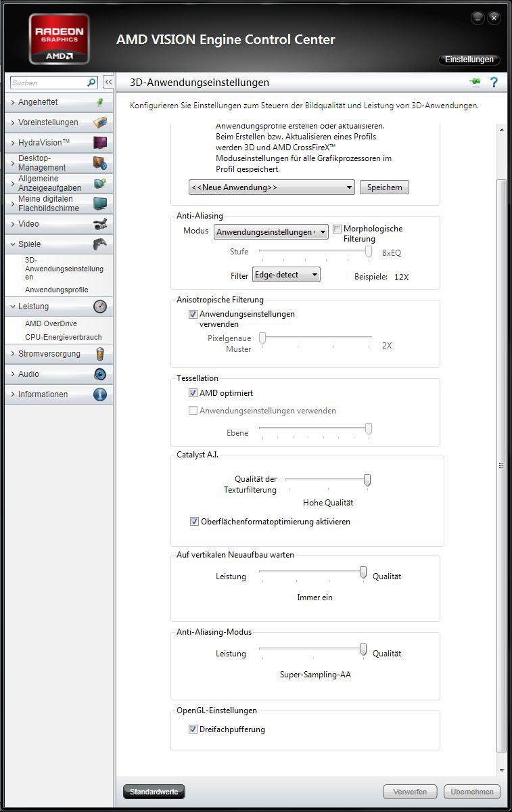The height and width of the screenshot is (812, 512).
Task: Click the Auf vertikalen Neuaufbau warten slider handle
Action: point(363,572)
